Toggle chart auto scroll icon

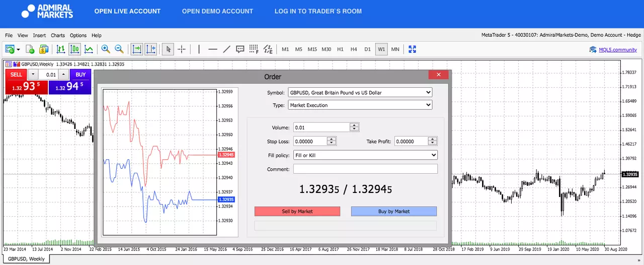(x=137, y=49)
